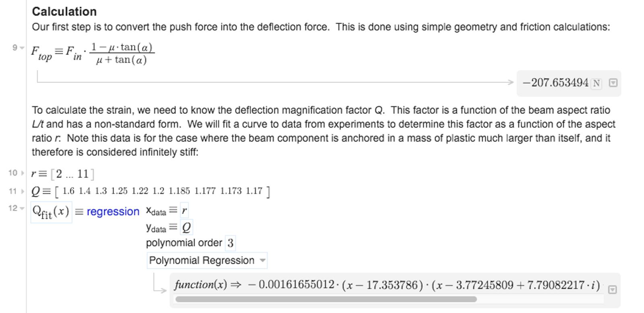Click the N unit box in the result
Screen dimensions: 644x313
point(596,83)
